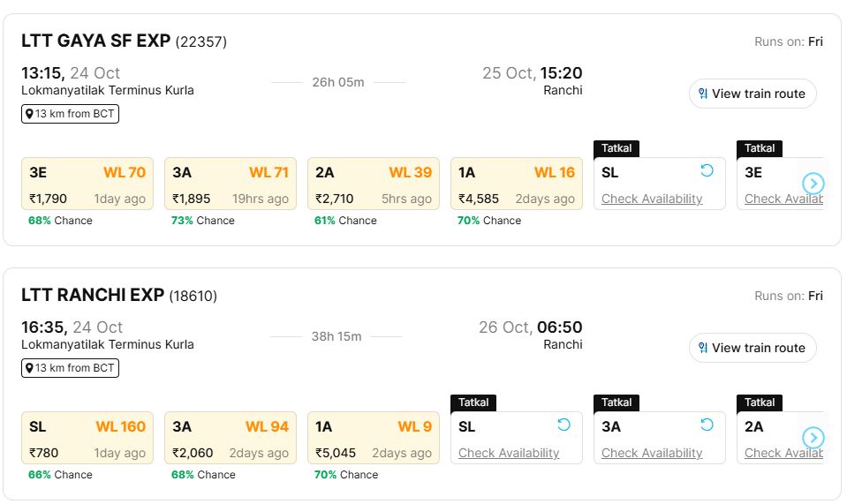Screen dimensions: 847x504
Task: Refresh Tatkal SL availability for LTT Ranchi Exp
Action: [x=563, y=425]
